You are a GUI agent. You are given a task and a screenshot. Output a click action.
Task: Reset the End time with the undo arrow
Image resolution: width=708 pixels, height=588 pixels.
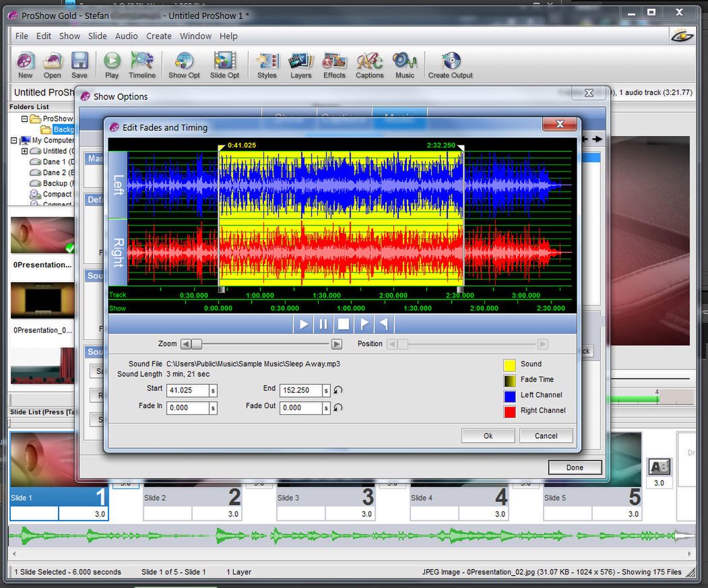337,390
